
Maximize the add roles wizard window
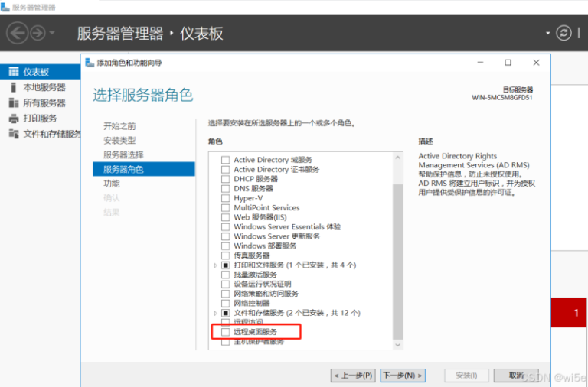tap(508, 63)
